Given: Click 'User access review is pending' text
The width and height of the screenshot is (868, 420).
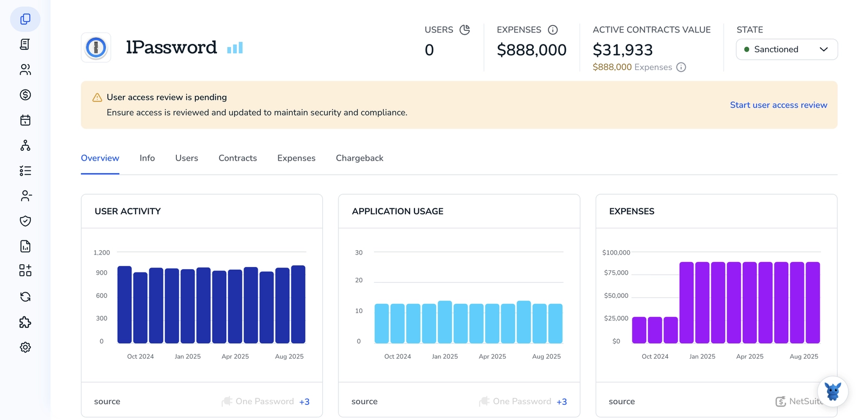Looking at the screenshot, I should 167,97.
